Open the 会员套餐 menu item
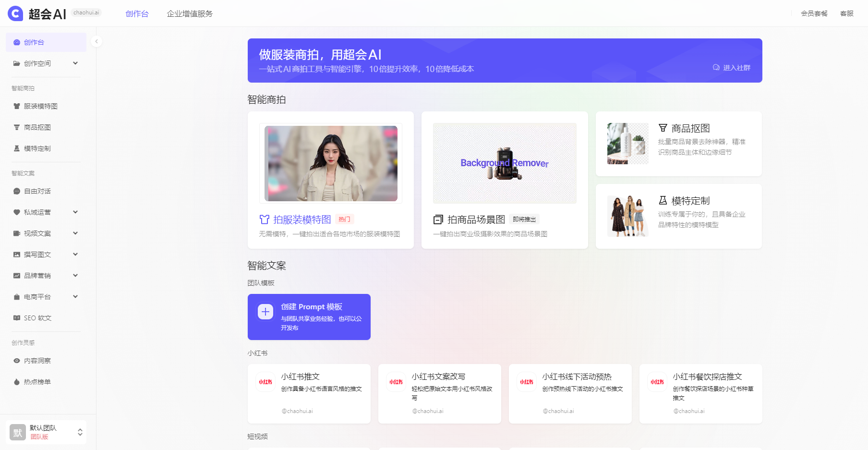 tap(813, 13)
